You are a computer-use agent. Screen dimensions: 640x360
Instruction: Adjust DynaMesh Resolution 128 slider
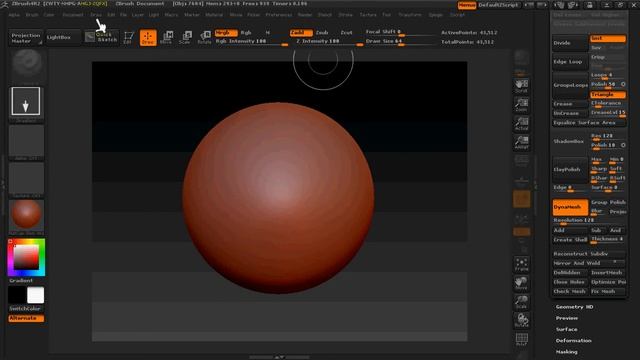point(589,221)
